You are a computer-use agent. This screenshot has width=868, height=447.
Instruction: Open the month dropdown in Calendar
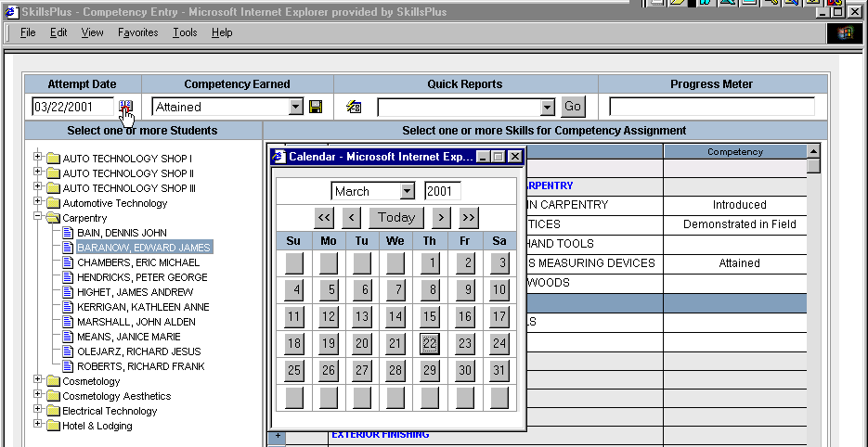point(407,191)
